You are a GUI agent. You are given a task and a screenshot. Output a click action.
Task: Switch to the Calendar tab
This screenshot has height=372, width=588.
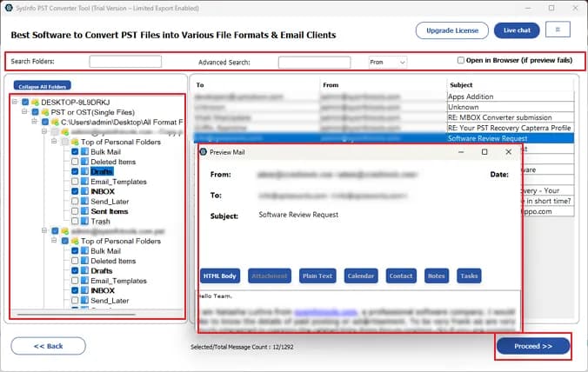(x=361, y=276)
